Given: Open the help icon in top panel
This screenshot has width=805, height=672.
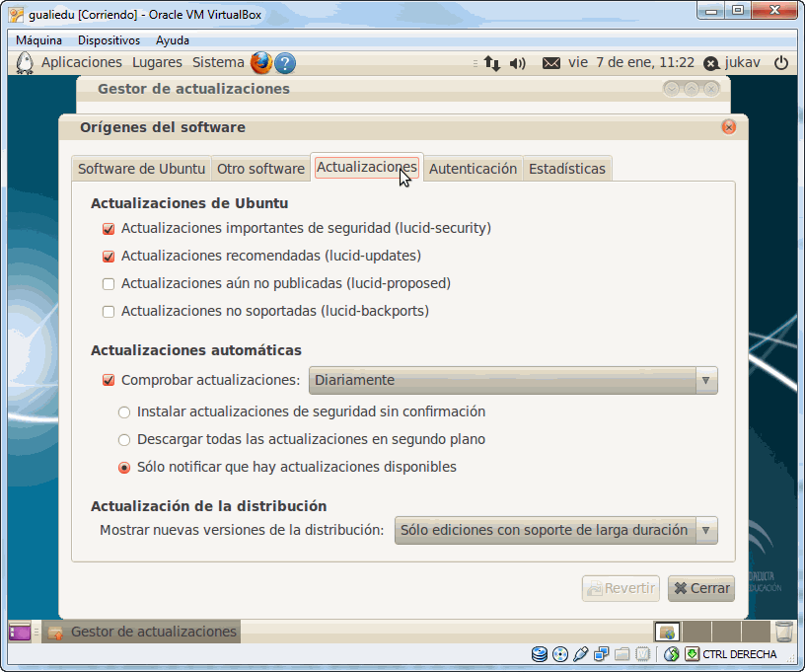Looking at the screenshot, I should coord(285,63).
